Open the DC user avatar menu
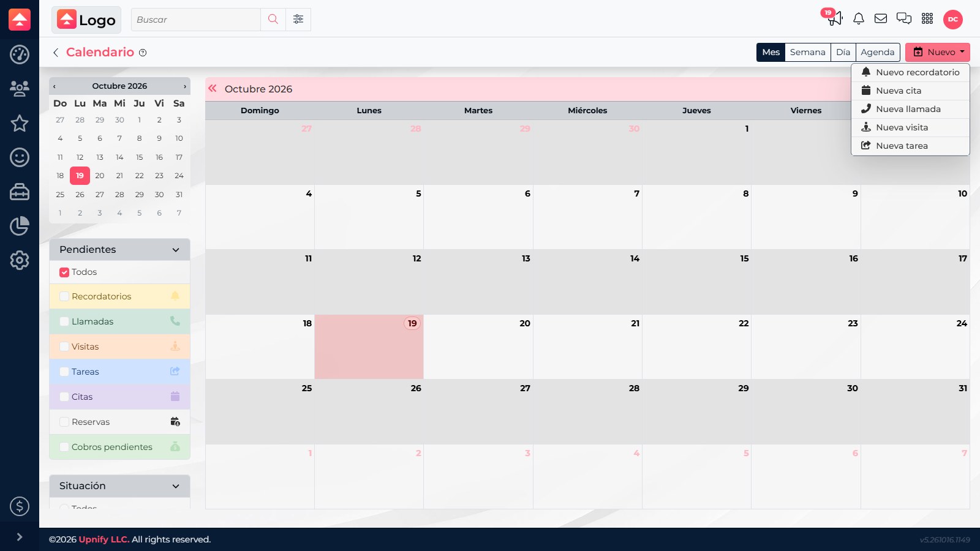This screenshot has height=551, width=980. [x=953, y=19]
